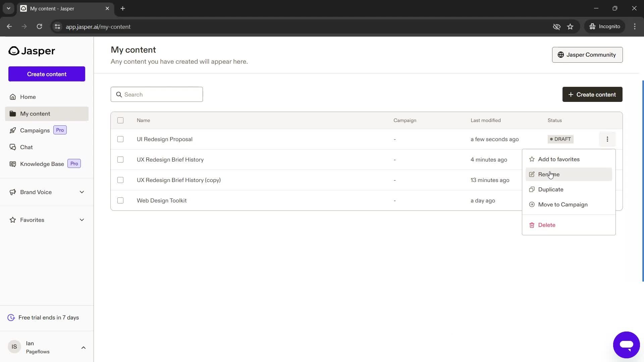Click Add to favorites in context menu

[559, 159]
